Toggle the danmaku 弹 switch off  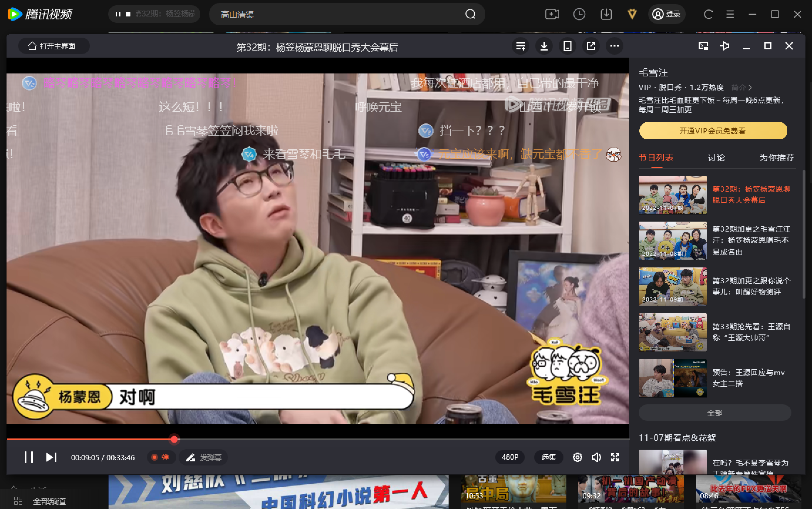tap(160, 457)
